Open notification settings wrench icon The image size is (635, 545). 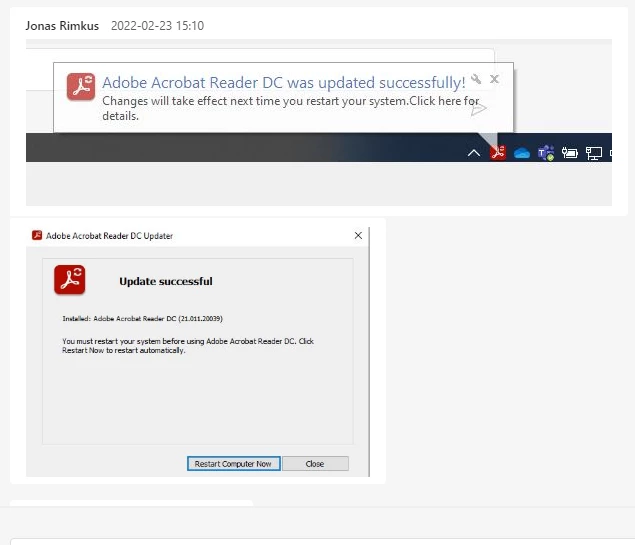(x=476, y=79)
